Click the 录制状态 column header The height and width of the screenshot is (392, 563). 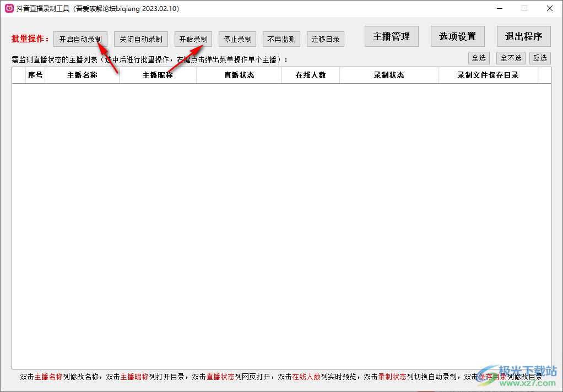point(389,75)
